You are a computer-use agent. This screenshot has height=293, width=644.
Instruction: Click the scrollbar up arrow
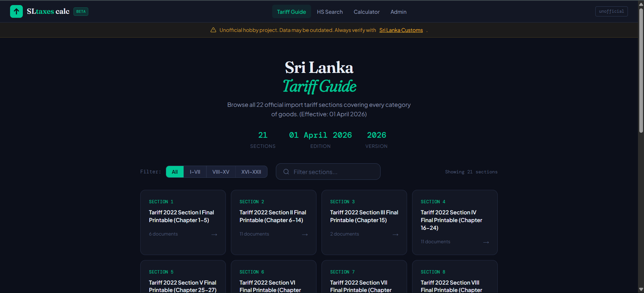641,4
